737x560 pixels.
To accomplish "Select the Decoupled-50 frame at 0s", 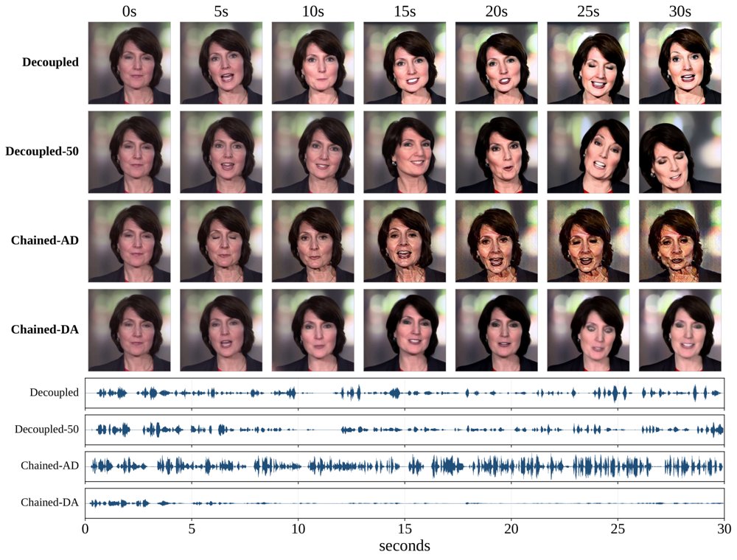I will tap(129, 153).
